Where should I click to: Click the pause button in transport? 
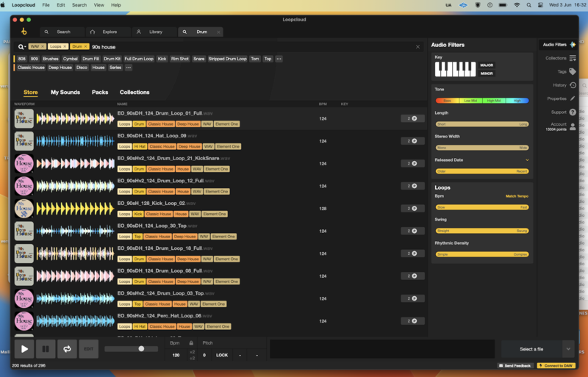[46, 349]
